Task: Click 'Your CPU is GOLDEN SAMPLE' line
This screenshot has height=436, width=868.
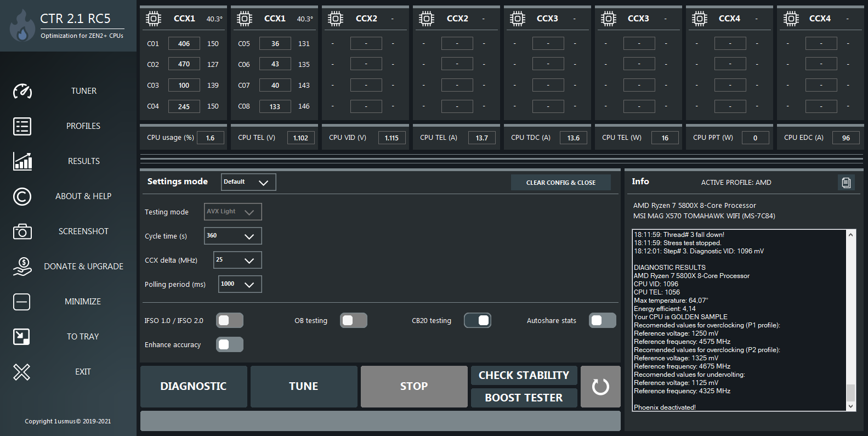Action: click(x=680, y=317)
